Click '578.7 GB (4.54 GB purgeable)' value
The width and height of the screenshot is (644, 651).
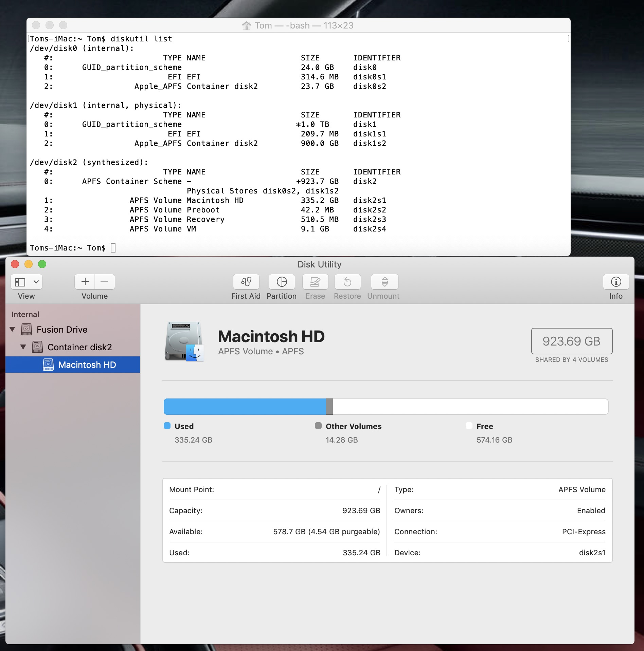(x=326, y=532)
